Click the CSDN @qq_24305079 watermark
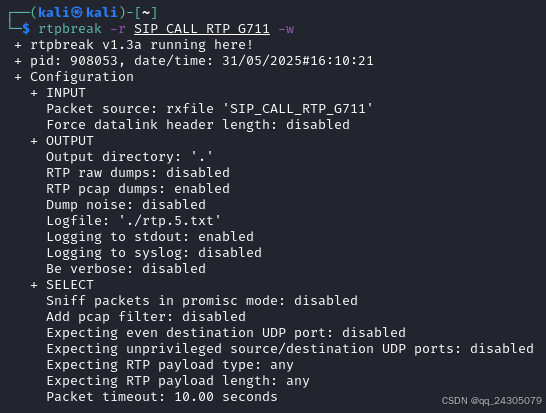 point(492,401)
